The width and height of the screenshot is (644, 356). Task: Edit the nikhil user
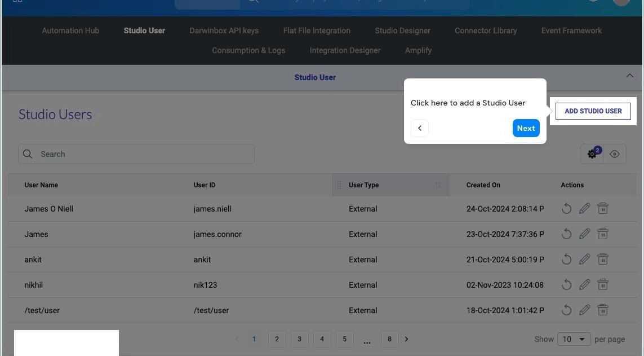584,284
